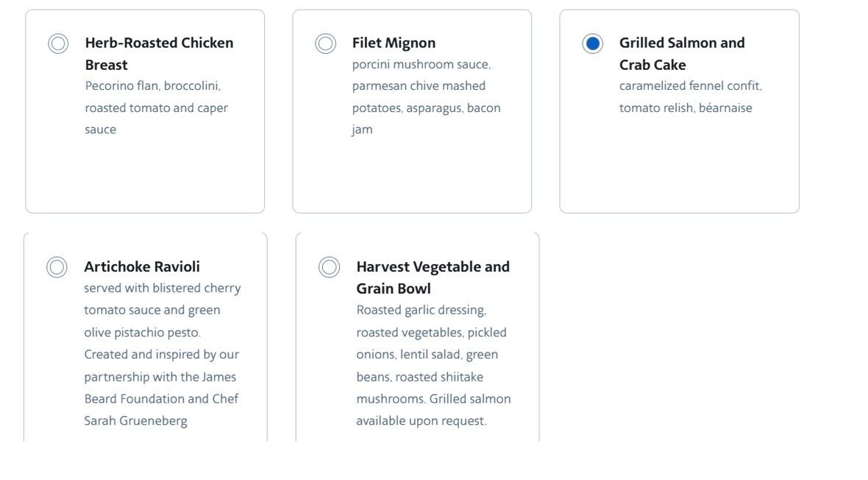Click "available upon request" text in Grain Bowl
The image size is (868, 480).
tap(421, 421)
